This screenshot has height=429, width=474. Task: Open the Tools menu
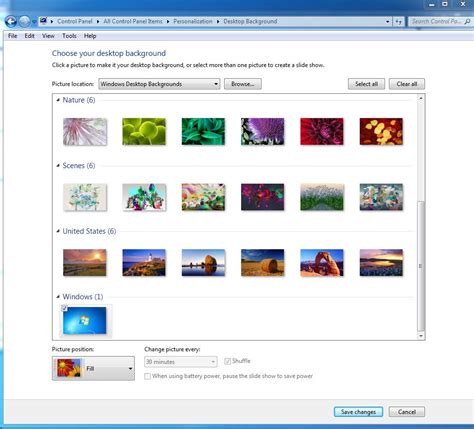[69, 36]
